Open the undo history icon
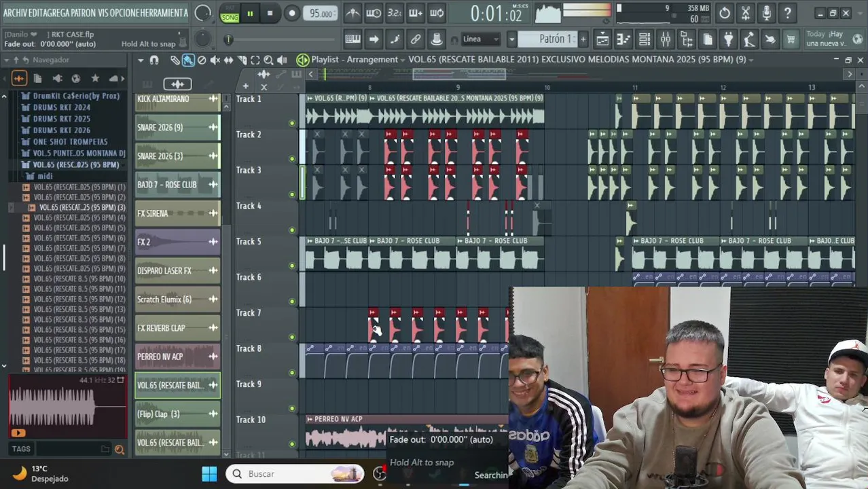868x489 pixels. [725, 13]
